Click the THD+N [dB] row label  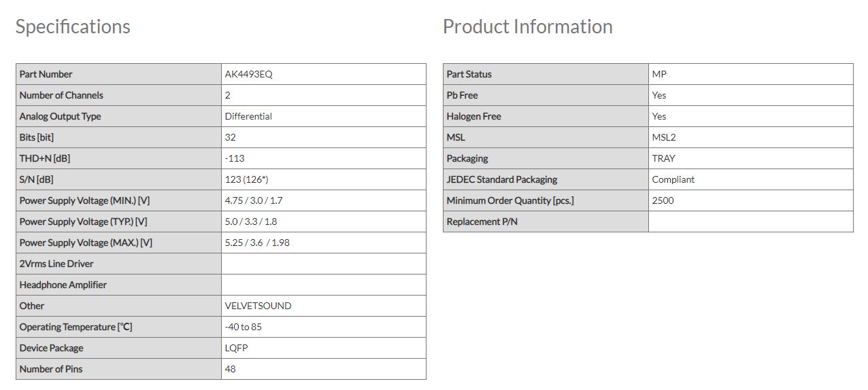pos(45,158)
